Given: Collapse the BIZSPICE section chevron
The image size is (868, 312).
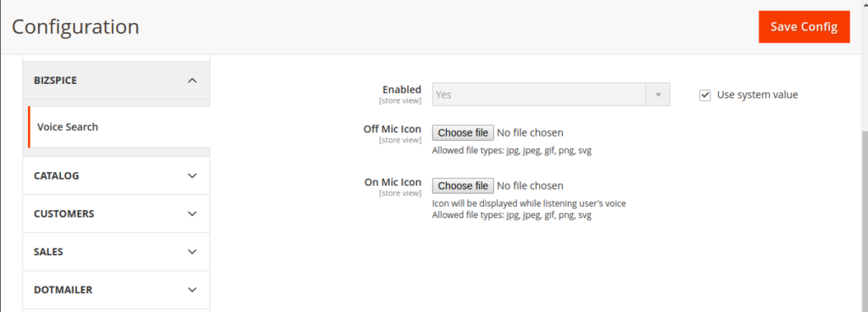Looking at the screenshot, I should point(192,81).
